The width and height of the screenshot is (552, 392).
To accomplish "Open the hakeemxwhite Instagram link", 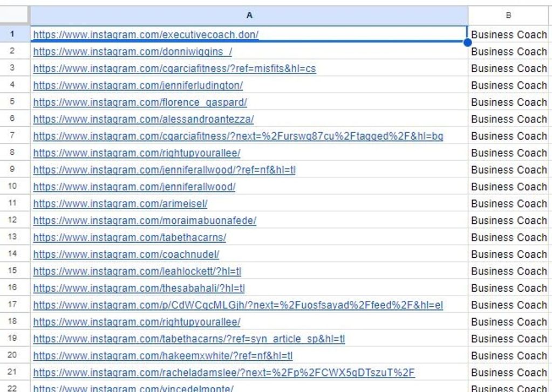I will click(162, 355).
